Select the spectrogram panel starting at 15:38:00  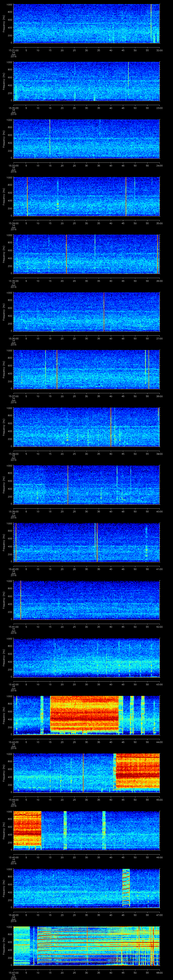point(86,427)
